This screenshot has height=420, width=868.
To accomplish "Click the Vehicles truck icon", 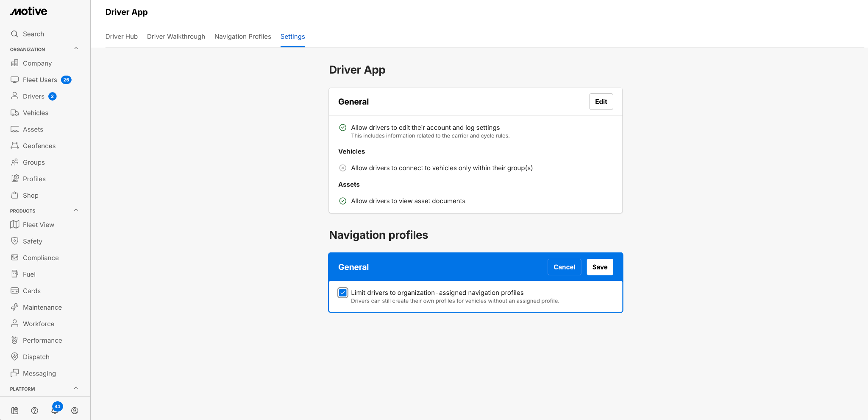I will [x=14, y=113].
